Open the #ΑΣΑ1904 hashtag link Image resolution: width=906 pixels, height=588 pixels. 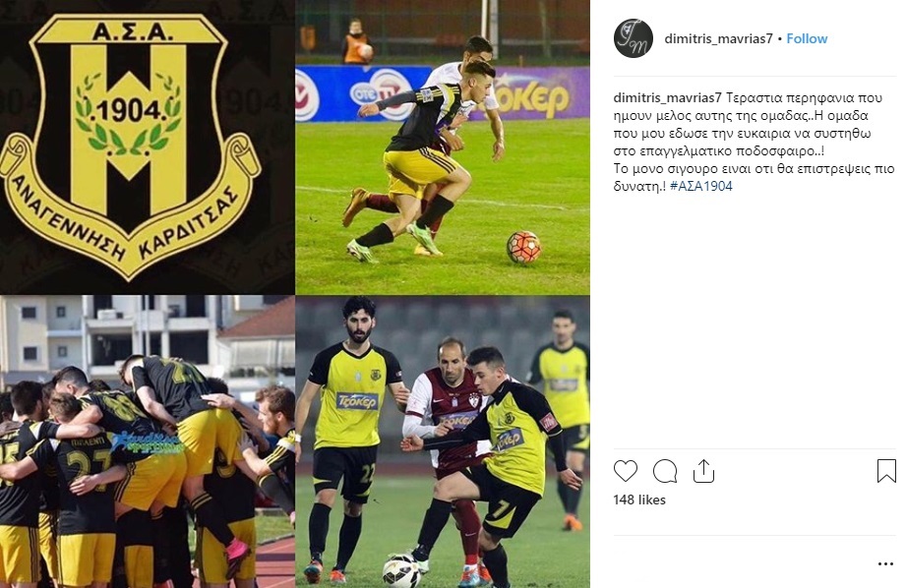pyautogui.click(x=700, y=186)
